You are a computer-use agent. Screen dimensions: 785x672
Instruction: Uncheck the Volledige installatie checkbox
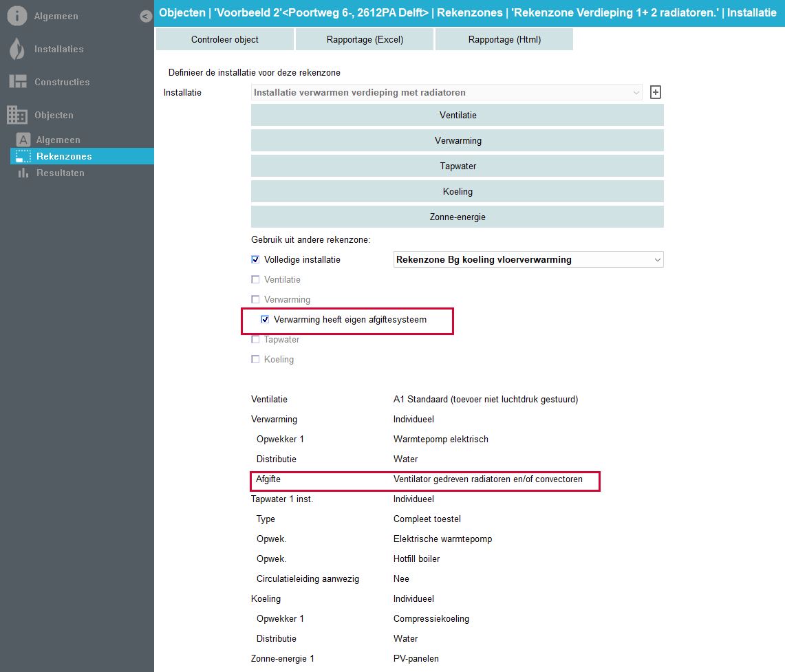[256, 260]
